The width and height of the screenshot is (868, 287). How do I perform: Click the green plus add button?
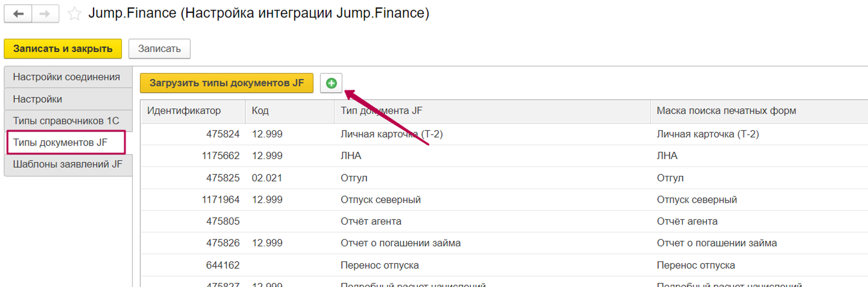(331, 83)
